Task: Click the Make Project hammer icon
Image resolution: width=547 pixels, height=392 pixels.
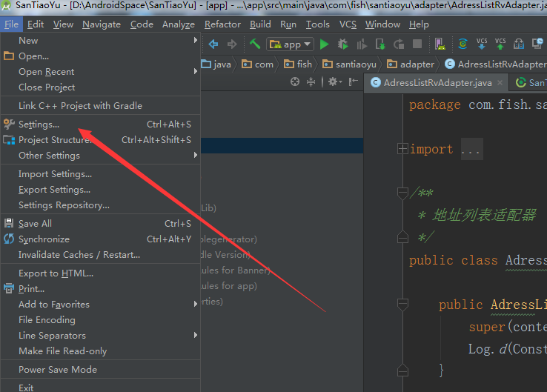Action: [x=255, y=44]
